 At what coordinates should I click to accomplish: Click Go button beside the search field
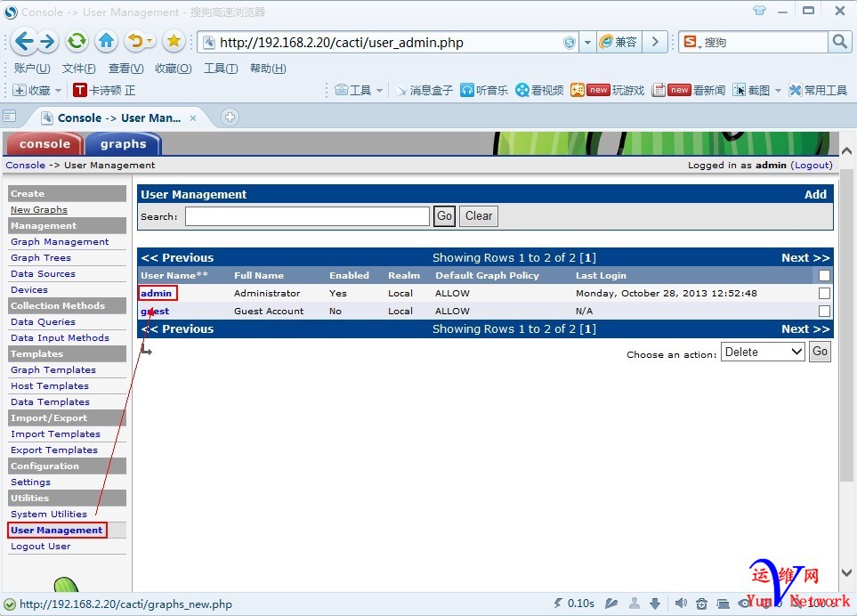pos(444,216)
